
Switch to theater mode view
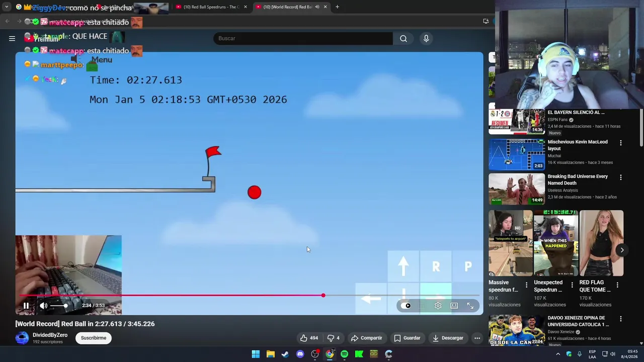point(454,305)
